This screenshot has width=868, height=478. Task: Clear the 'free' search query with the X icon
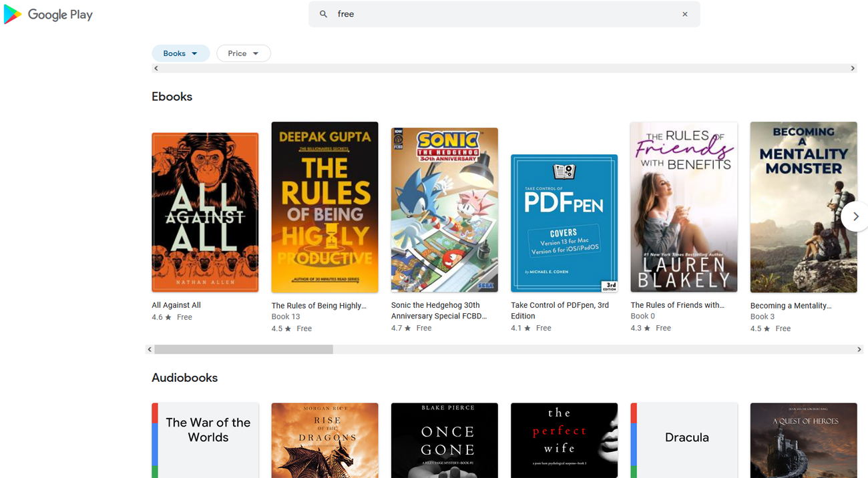[x=685, y=14]
